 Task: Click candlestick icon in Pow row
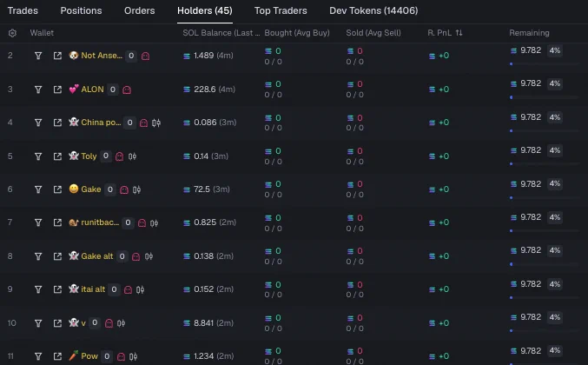pos(134,356)
